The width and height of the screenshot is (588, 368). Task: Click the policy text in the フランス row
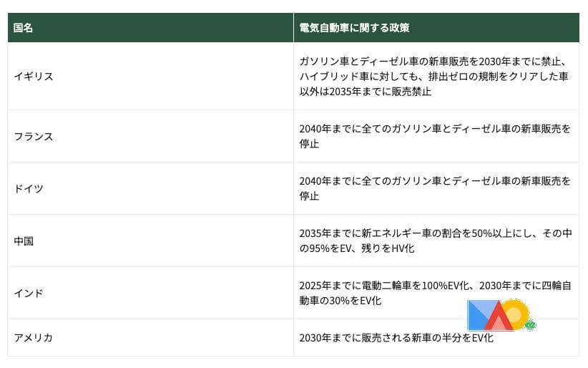435,136
